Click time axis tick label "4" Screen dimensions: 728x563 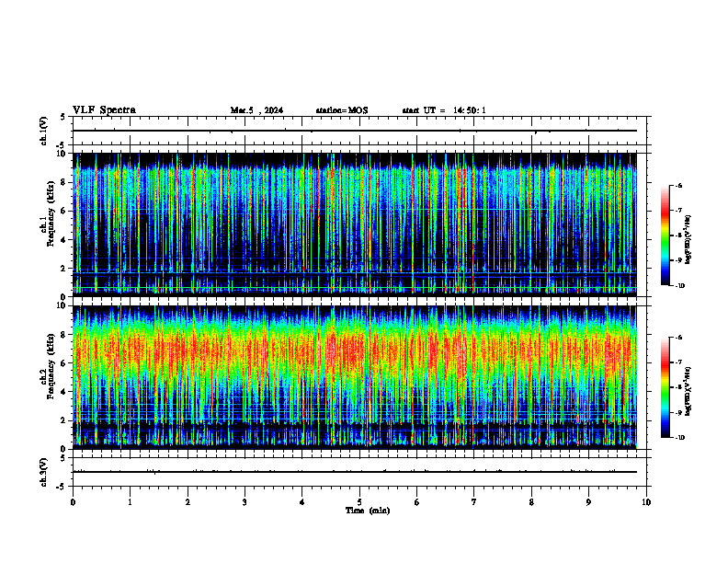click(302, 502)
